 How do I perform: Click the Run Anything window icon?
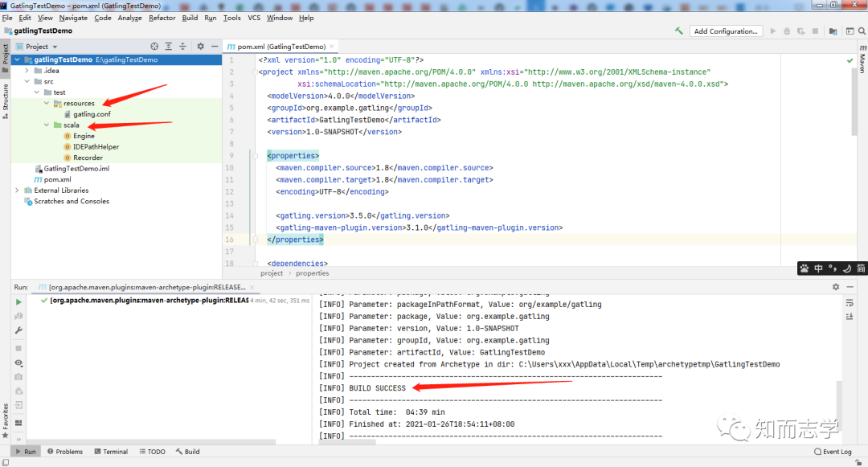850,31
